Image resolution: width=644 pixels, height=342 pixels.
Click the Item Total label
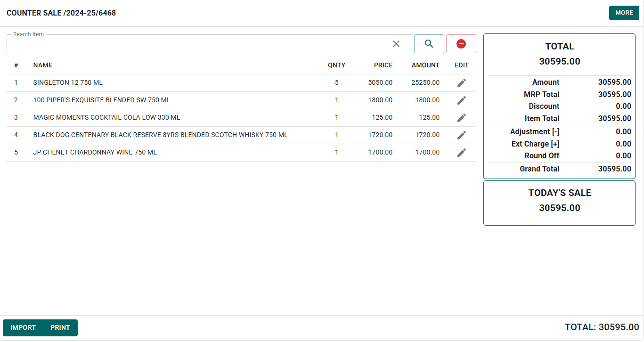[x=542, y=118]
